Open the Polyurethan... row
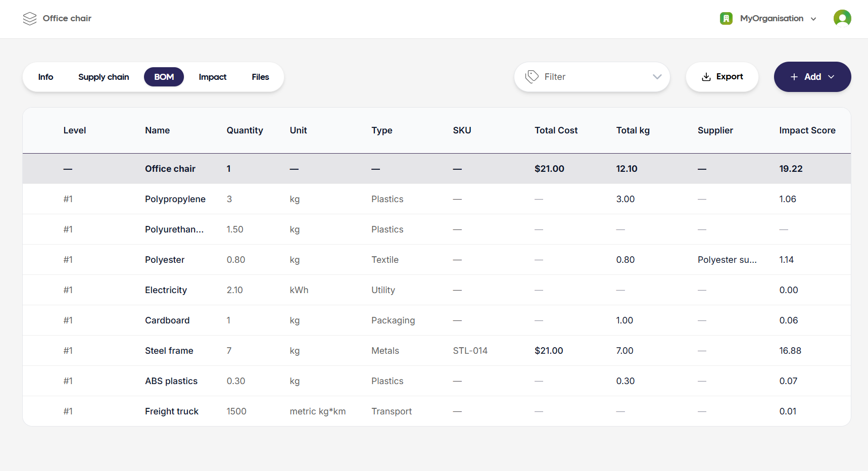The image size is (868, 471). [437, 229]
